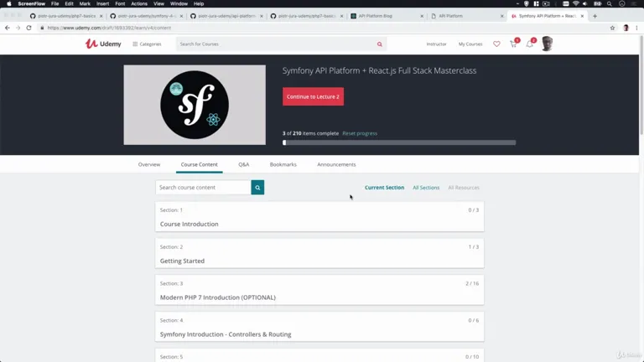Click the page vertical scrollbar

point(641,84)
